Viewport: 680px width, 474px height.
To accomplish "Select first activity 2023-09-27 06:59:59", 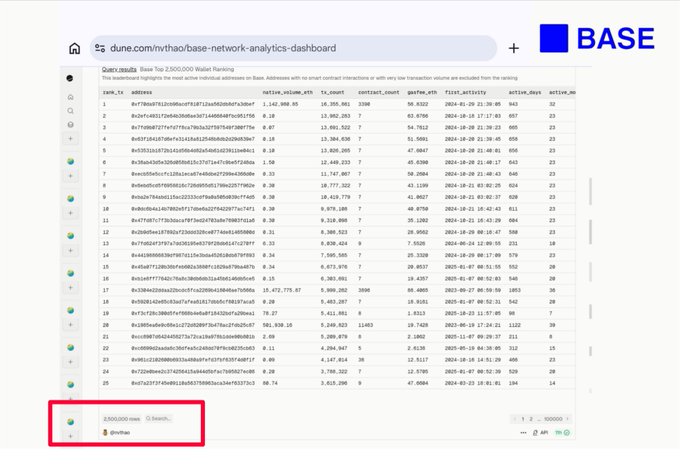I will 473,290.
